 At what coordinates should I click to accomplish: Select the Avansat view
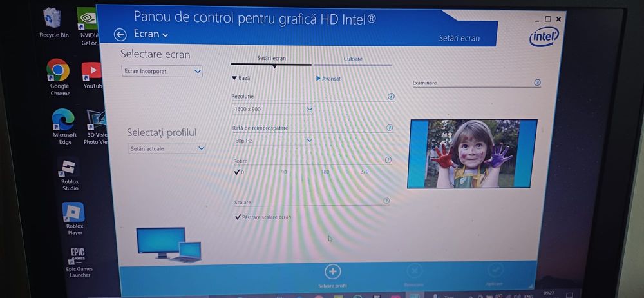[x=328, y=78]
